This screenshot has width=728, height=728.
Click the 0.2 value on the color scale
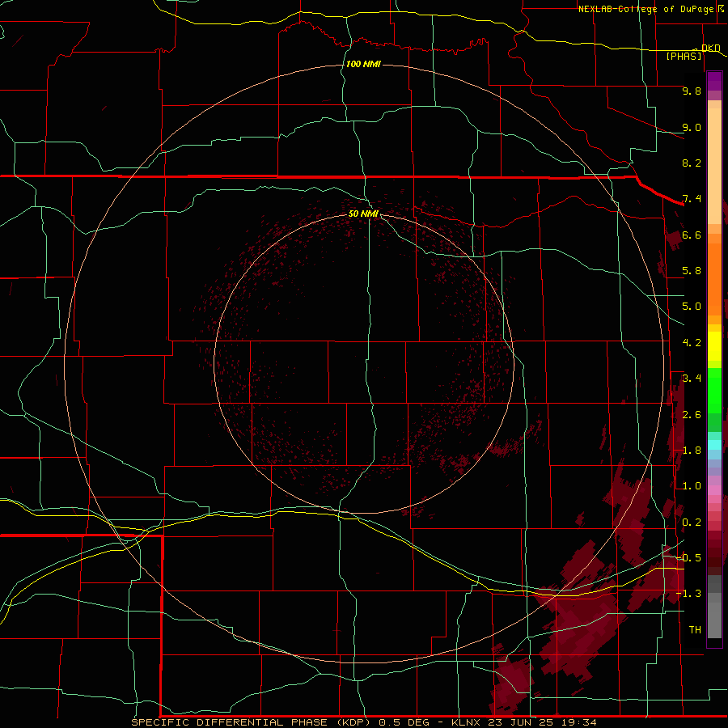click(x=692, y=523)
